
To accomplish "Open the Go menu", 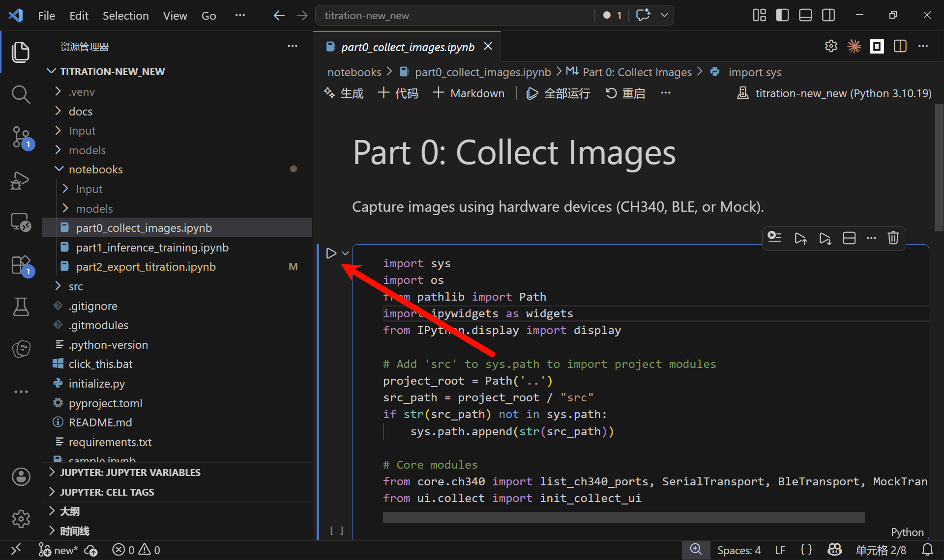I will [208, 16].
